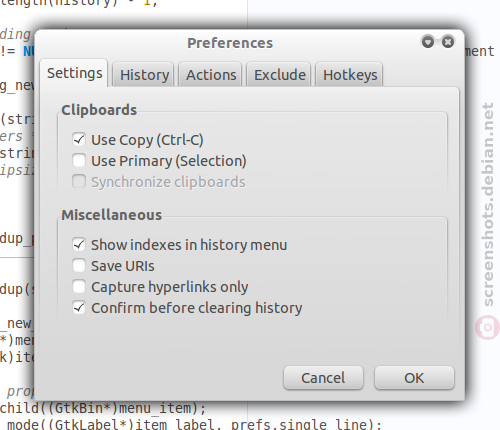Click the Miscellaneous section heading
Viewport: 500px width, 430px height.
(x=112, y=215)
